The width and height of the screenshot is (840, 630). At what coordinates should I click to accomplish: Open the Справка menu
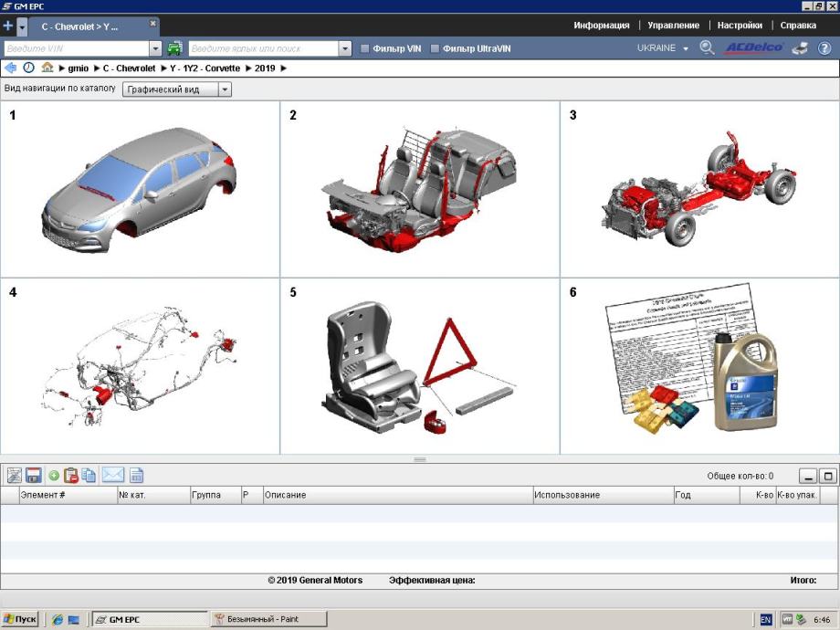click(798, 26)
